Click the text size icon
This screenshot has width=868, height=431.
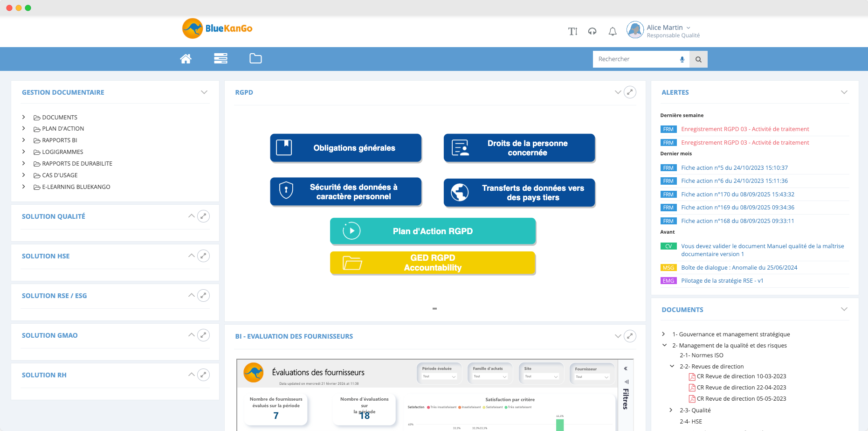click(x=572, y=31)
